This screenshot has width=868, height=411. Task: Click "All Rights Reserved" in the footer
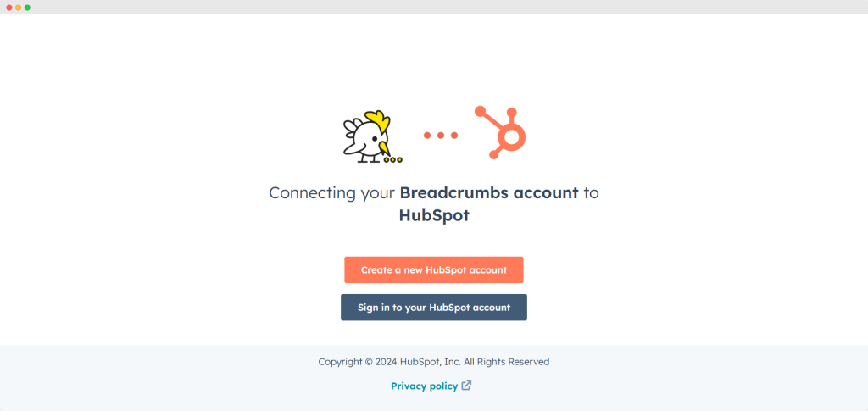[506, 362]
